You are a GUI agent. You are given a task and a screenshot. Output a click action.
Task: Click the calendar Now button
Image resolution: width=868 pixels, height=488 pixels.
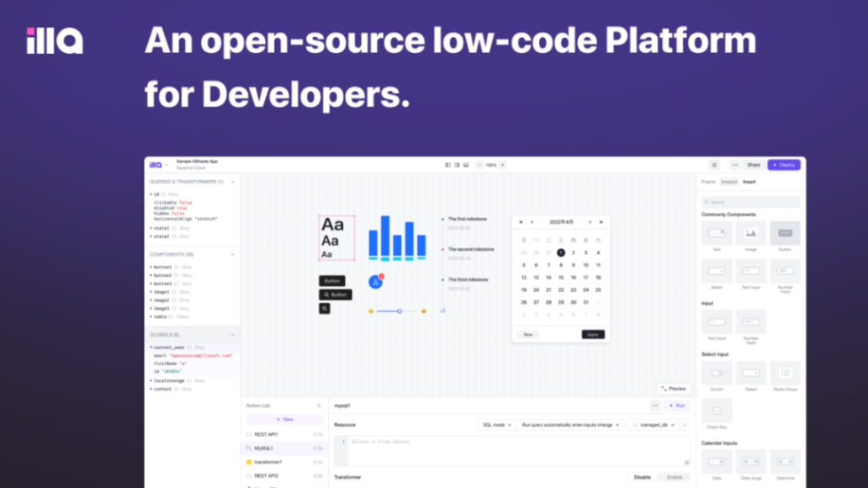point(528,335)
